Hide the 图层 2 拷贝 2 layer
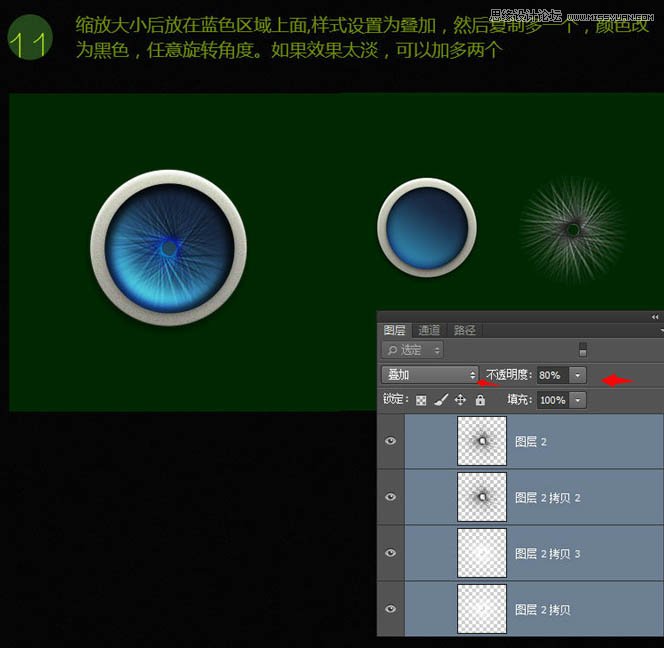664x648 pixels. pyautogui.click(x=390, y=497)
